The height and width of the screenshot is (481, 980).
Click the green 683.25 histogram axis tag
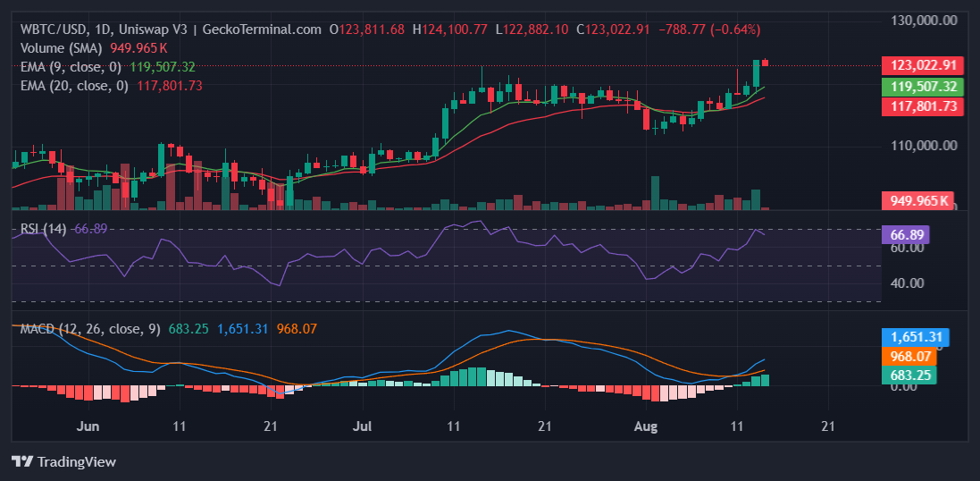pyautogui.click(x=909, y=375)
